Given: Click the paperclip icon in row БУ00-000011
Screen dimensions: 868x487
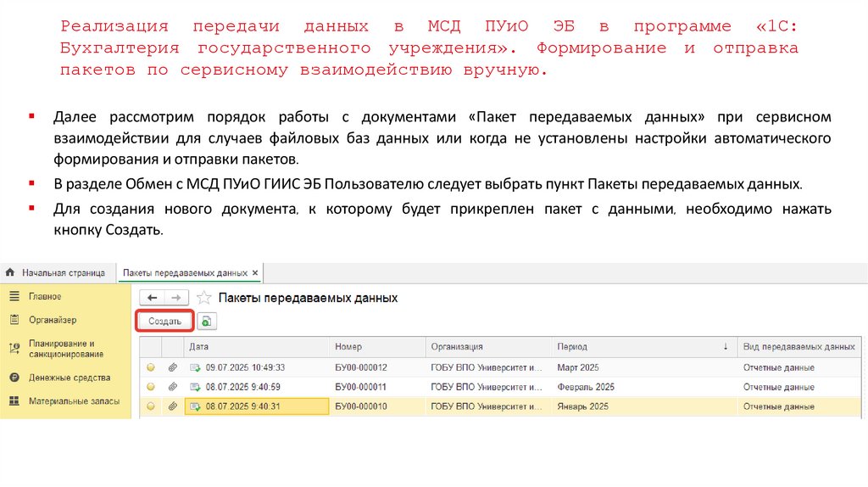Looking at the screenshot, I should click(x=173, y=387).
